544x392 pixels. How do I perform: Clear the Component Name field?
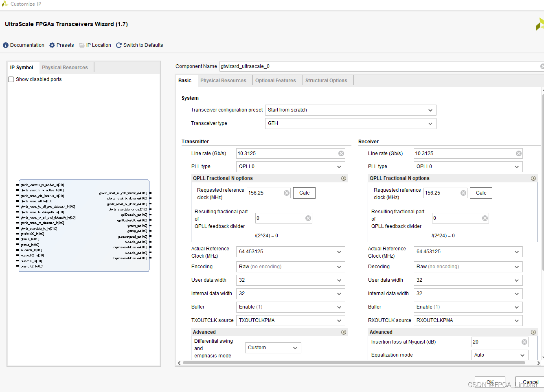coord(542,66)
